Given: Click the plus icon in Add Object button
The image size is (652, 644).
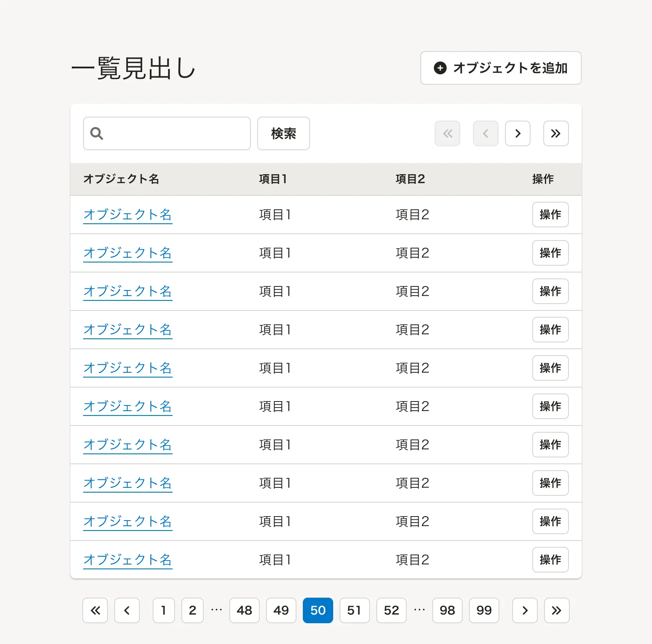Looking at the screenshot, I should click(x=440, y=68).
